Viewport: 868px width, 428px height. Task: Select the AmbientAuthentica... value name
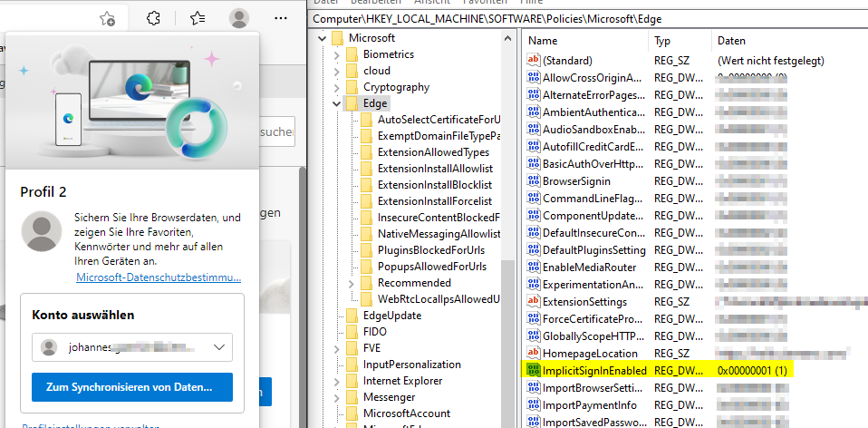[x=593, y=112]
